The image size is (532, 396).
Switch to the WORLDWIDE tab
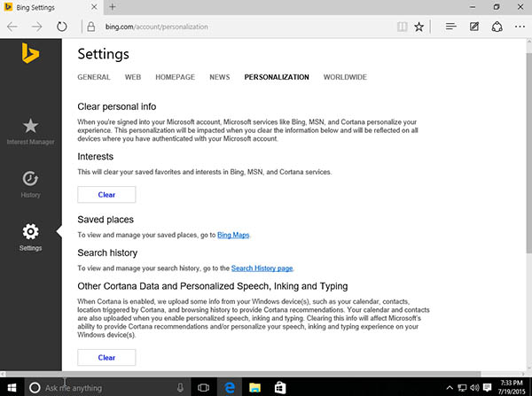(345, 77)
